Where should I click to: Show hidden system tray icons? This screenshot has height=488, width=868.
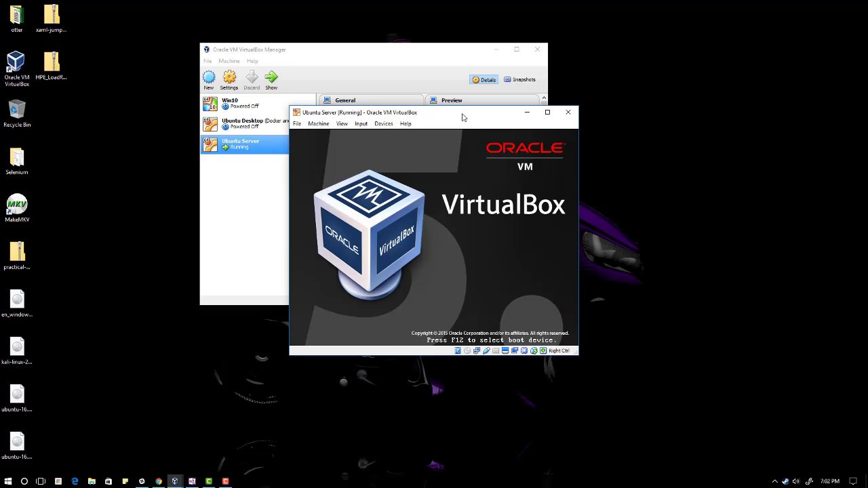tap(775, 481)
